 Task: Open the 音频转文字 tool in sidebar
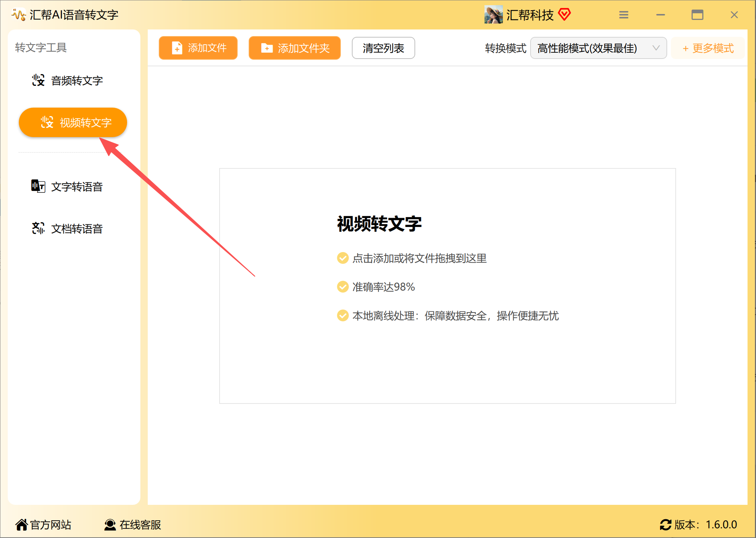point(67,80)
